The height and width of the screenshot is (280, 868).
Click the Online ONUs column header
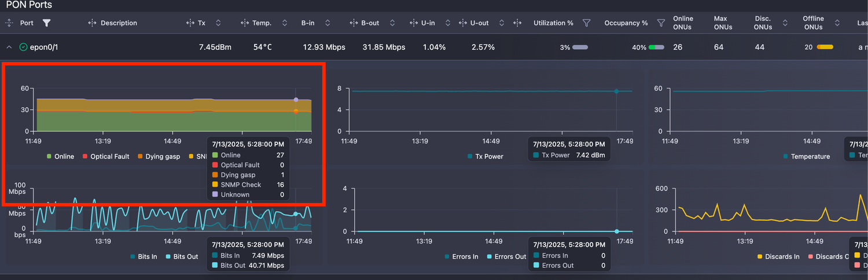[x=683, y=23]
